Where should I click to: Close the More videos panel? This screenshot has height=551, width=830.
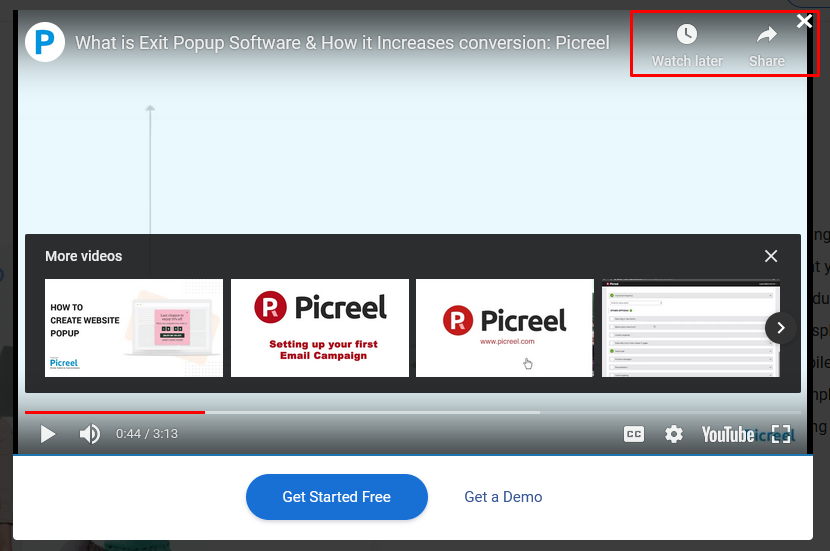[771, 256]
